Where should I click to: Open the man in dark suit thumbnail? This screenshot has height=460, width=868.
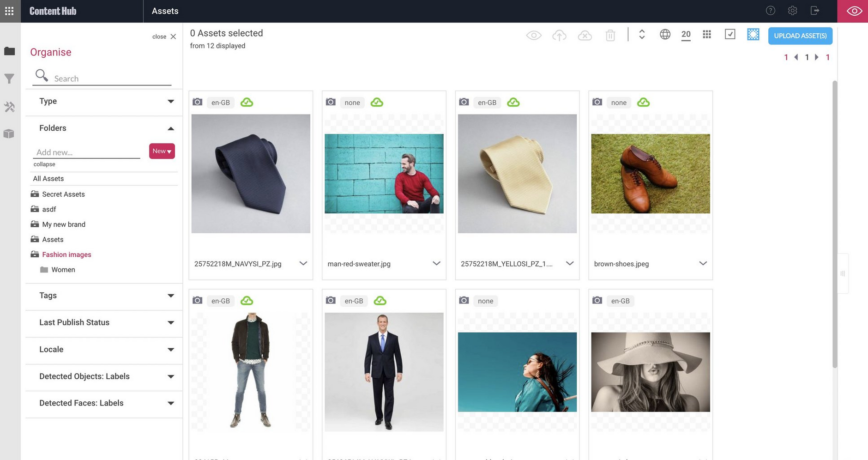click(384, 372)
